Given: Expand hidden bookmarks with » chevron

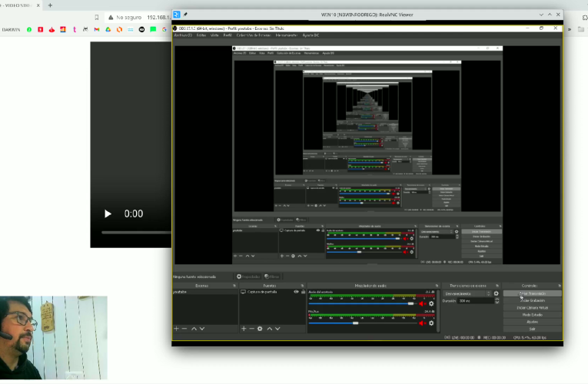Looking at the screenshot, I should (x=570, y=29).
